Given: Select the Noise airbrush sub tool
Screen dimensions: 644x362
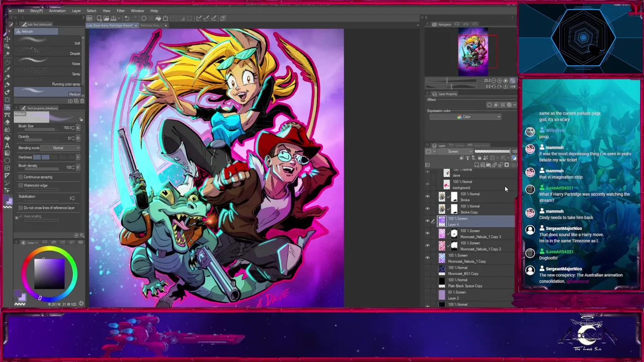Looking at the screenshot, I should [47, 62].
